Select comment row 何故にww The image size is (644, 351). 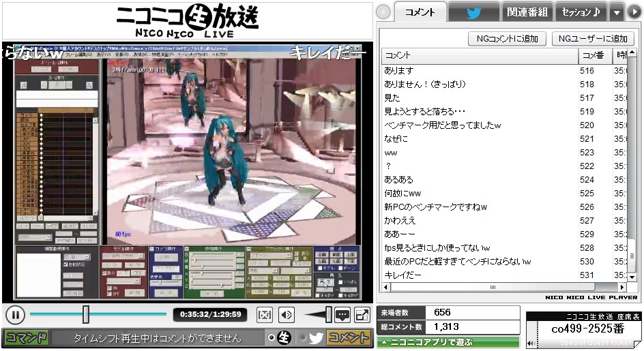(x=504, y=194)
